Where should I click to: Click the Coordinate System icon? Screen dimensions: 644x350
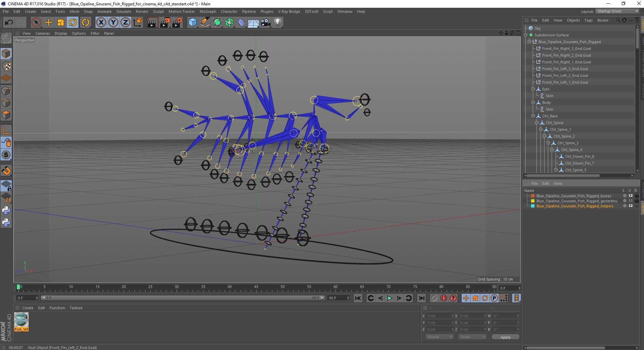coord(138,23)
